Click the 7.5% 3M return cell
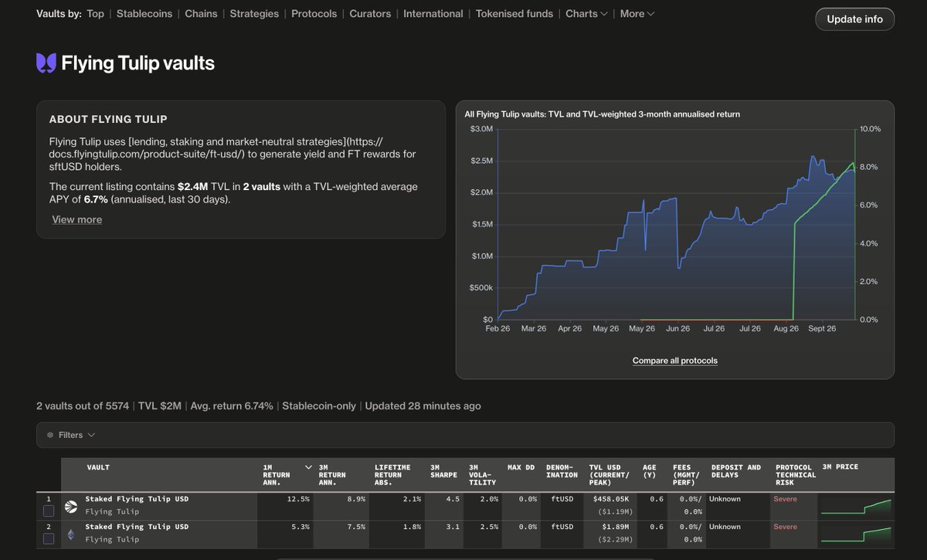927x560 pixels. [357, 527]
